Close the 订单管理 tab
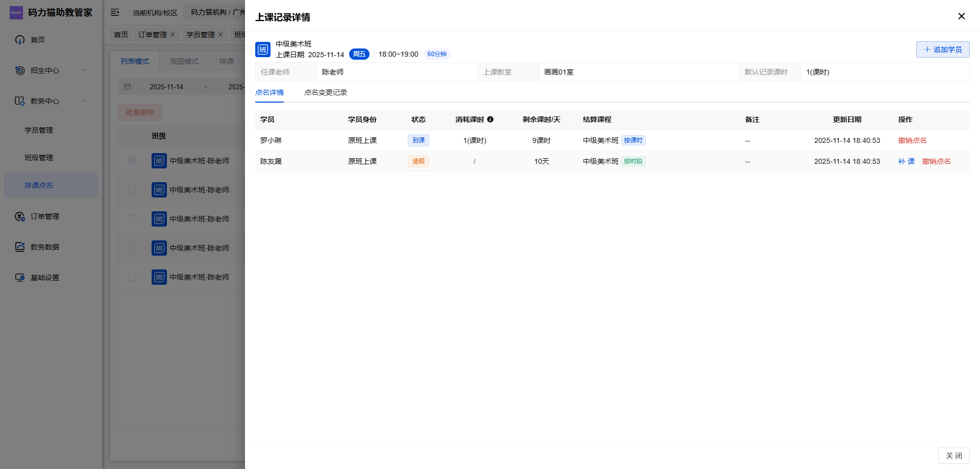 coord(173,35)
